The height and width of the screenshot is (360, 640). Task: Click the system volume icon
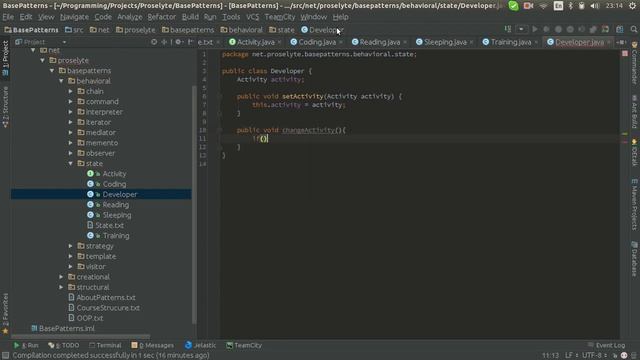(595, 6)
